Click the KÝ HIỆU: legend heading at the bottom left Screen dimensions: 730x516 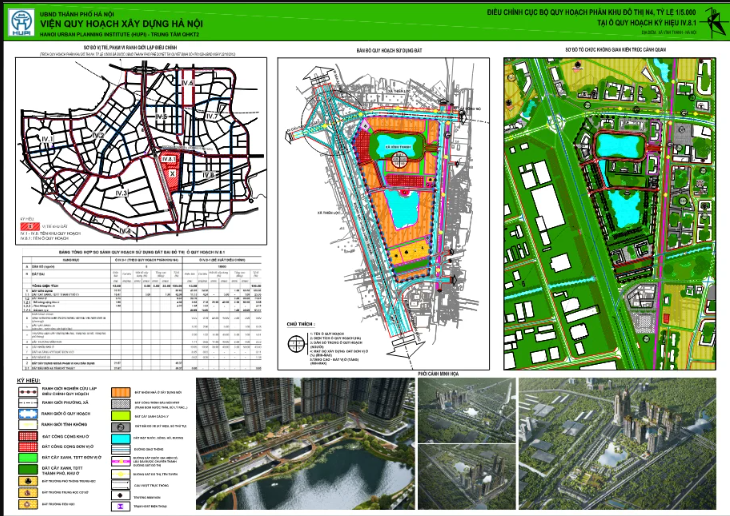(x=28, y=380)
